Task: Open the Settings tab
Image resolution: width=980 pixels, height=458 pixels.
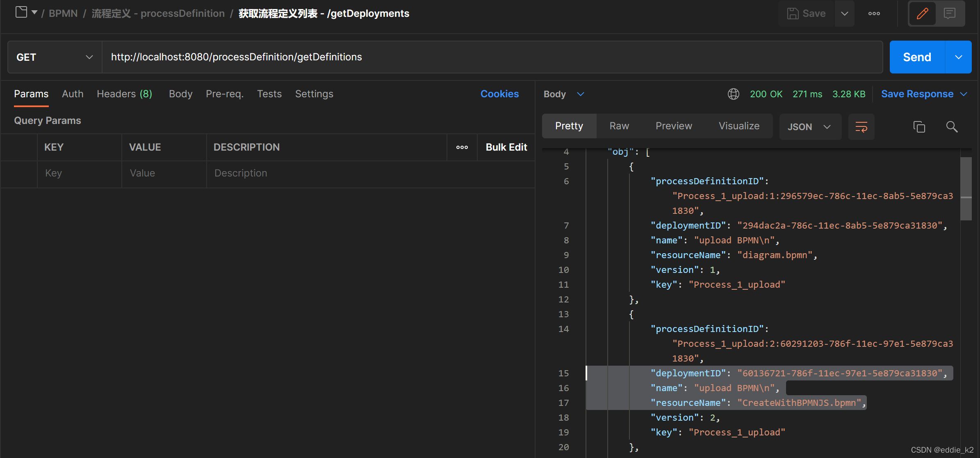Action: pyautogui.click(x=314, y=94)
